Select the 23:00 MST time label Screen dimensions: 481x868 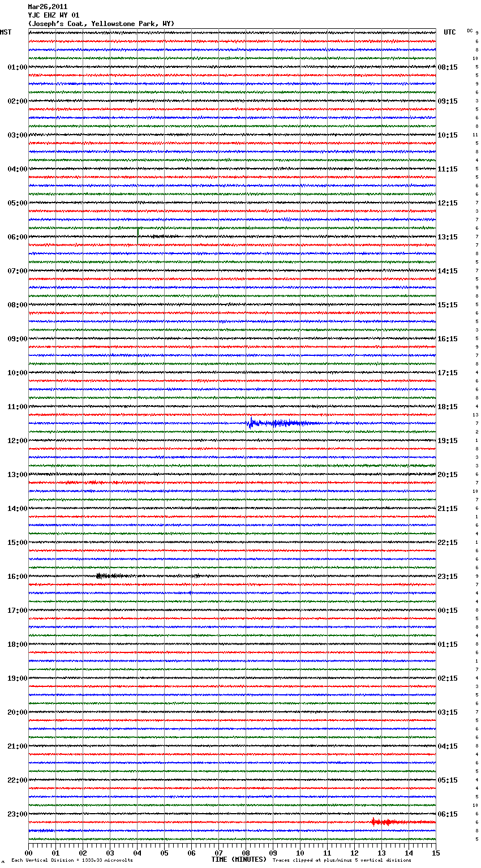(18, 814)
